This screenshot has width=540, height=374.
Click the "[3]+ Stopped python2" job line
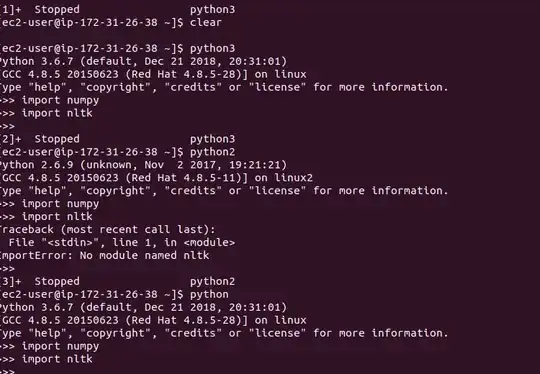(117, 281)
